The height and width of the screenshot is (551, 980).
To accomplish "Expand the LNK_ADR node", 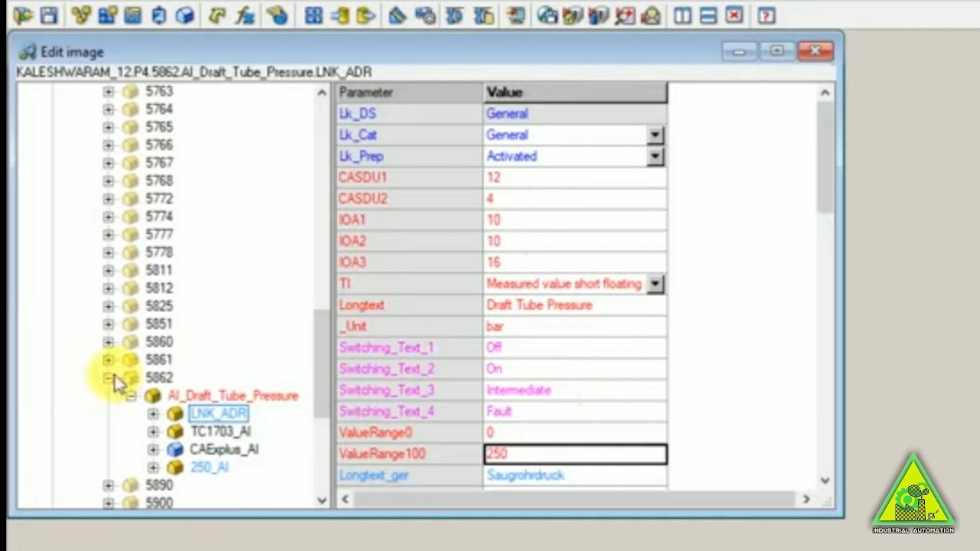I will pyautogui.click(x=153, y=414).
